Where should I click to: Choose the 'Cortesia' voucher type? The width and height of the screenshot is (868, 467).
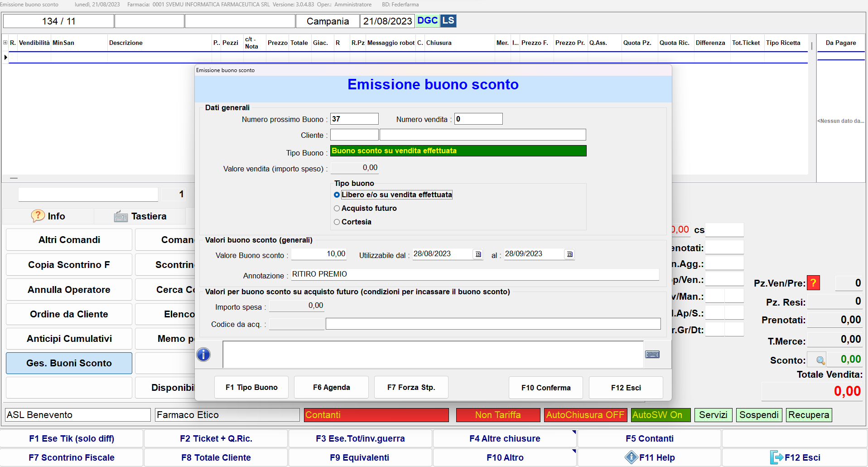[x=337, y=222]
